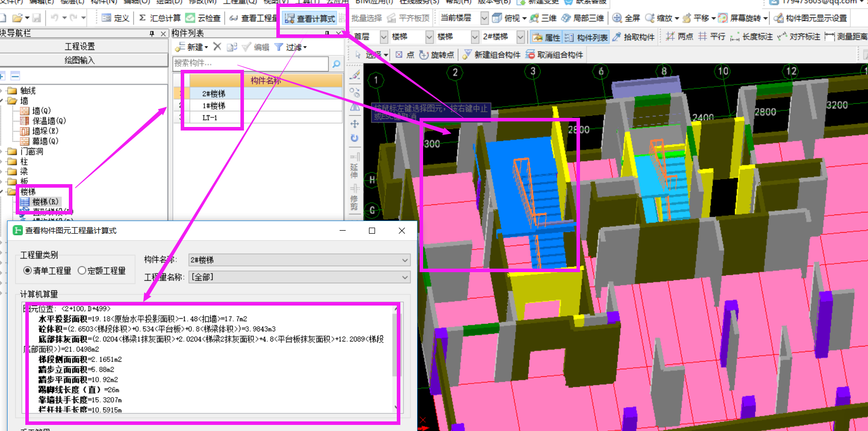Click 取消组合构件 ungroup component
The image size is (868, 431).
[x=554, y=55]
